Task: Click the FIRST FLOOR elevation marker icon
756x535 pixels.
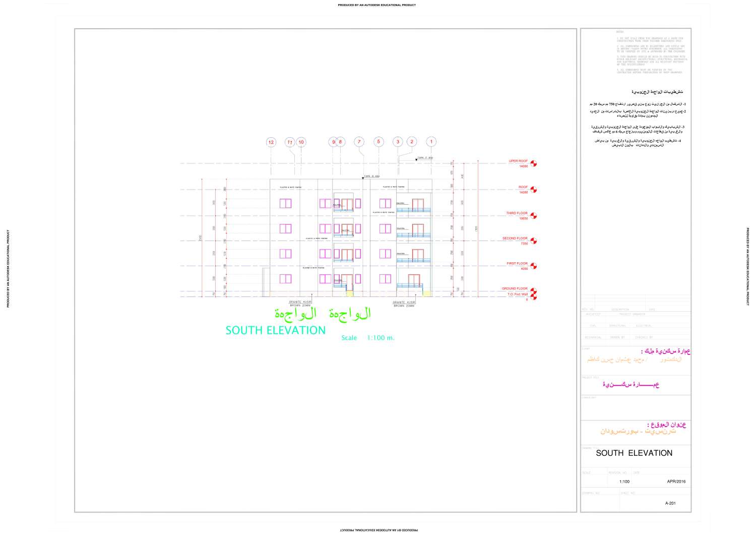Action: (533, 265)
